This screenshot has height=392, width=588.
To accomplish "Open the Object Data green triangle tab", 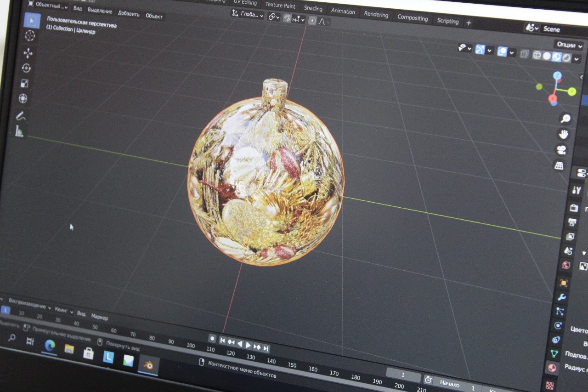I will click(554, 353).
